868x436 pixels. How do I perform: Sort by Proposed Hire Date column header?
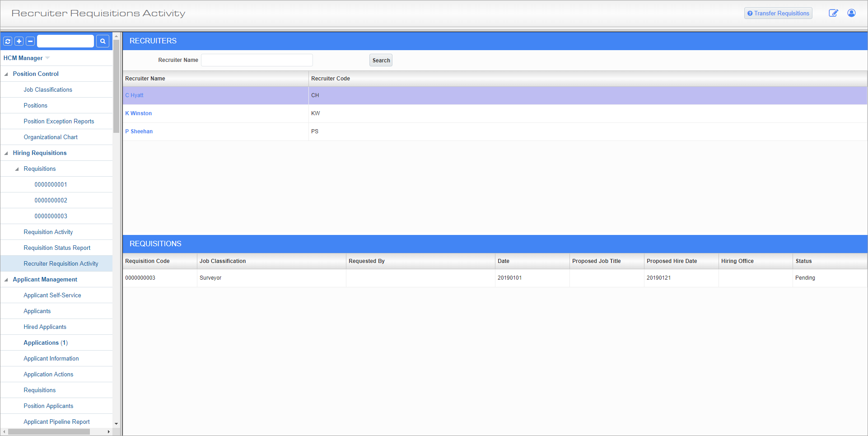[672, 261]
